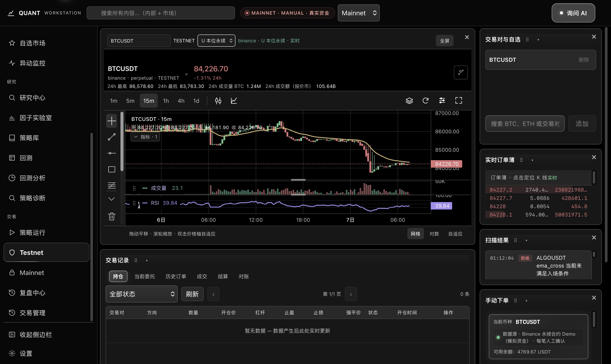Open the Mainnet network dropdown
This screenshot has height=364, width=611.
click(359, 13)
